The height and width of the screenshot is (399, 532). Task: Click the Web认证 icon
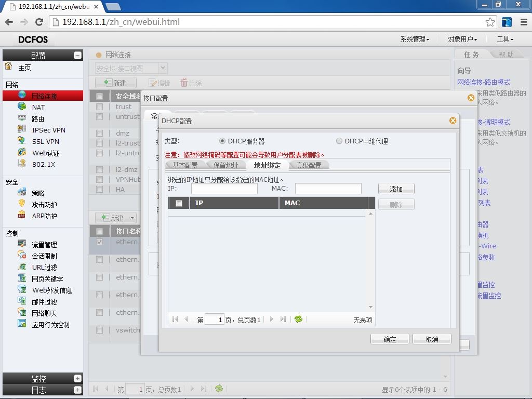coord(22,152)
